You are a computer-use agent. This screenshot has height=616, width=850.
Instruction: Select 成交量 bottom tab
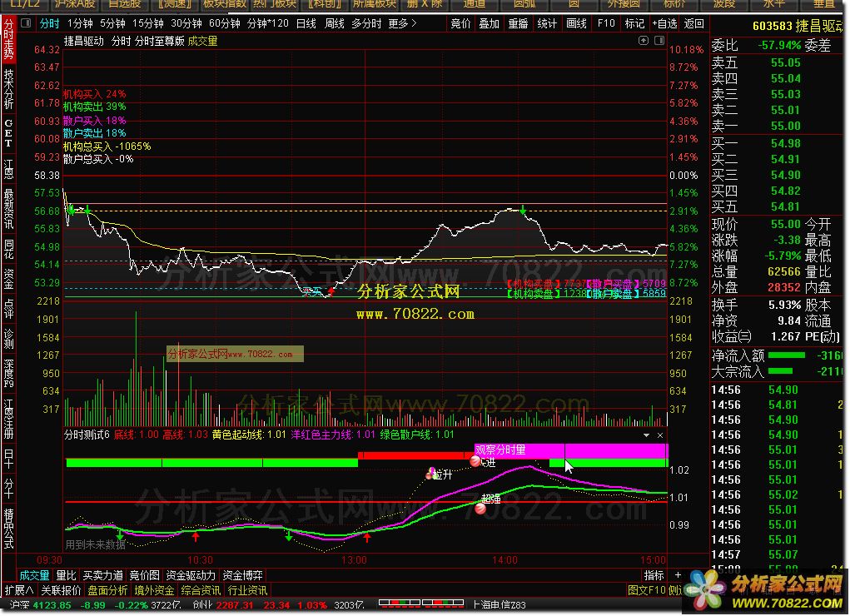pos(35,575)
